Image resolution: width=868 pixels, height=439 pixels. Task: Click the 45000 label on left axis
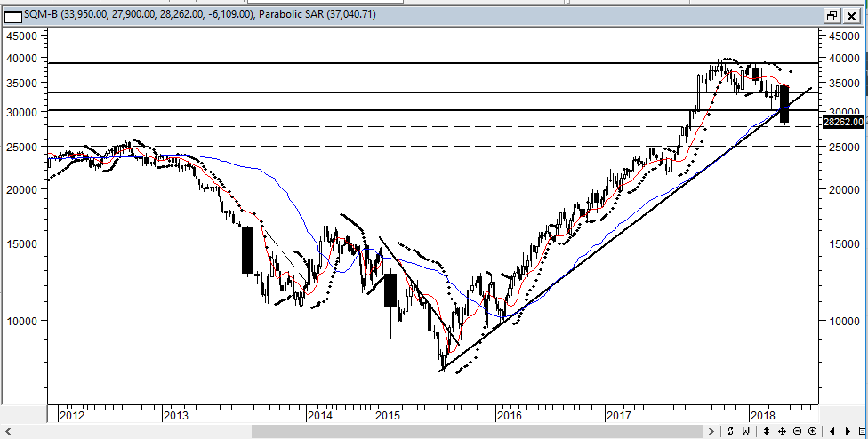point(21,36)
